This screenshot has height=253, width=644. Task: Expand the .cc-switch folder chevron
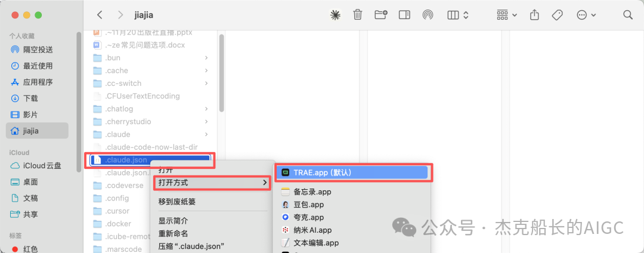point(206,84)
